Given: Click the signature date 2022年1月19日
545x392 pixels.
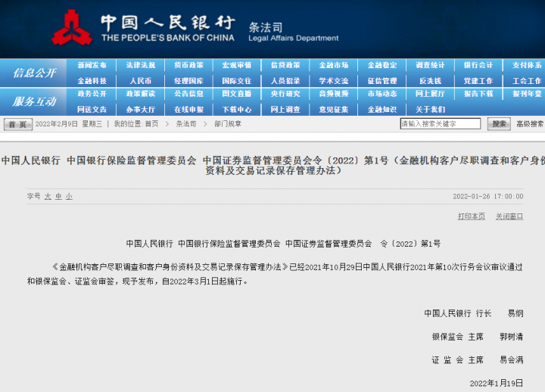Looking at the screenshot, I should click(497, 384).
